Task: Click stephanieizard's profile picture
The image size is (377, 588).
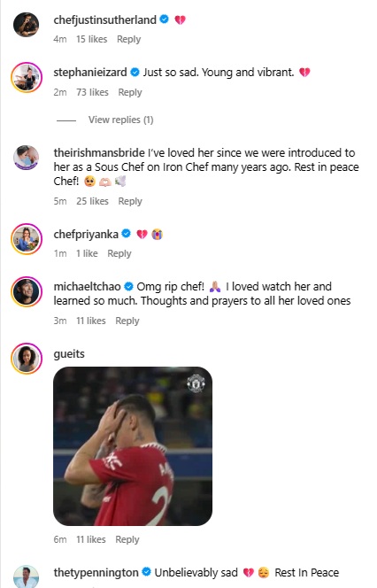Action: pos(27,78)
